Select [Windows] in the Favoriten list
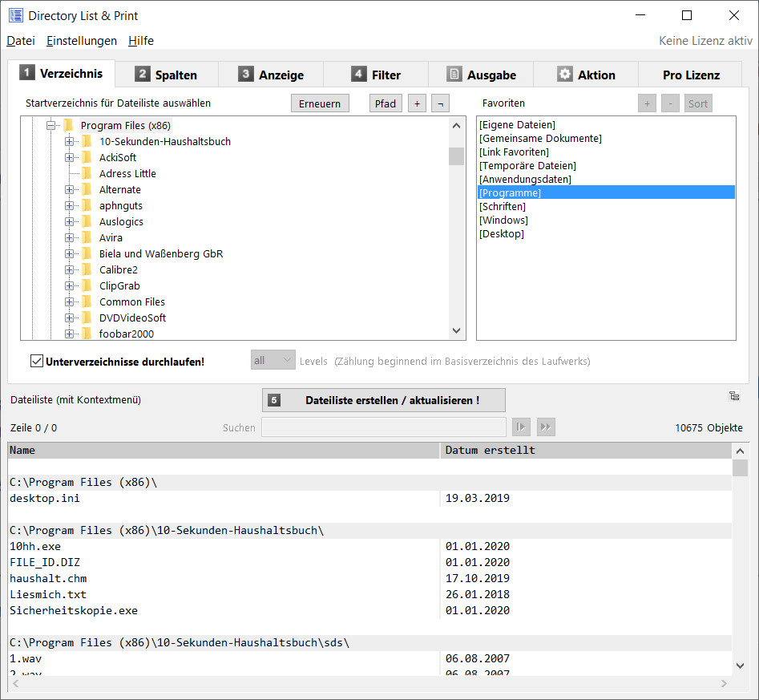This screenshot has height=700, width=759. click(503, 221)
